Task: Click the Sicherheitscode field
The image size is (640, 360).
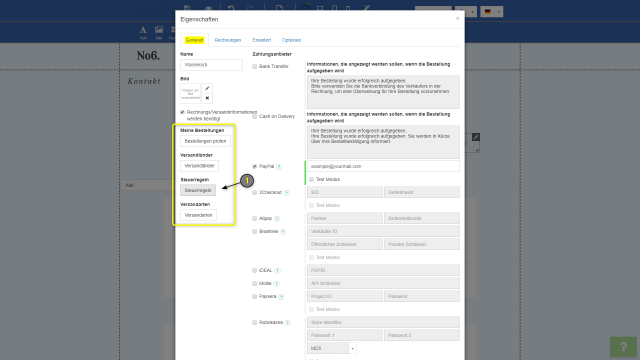Action: tap(422, 218)
